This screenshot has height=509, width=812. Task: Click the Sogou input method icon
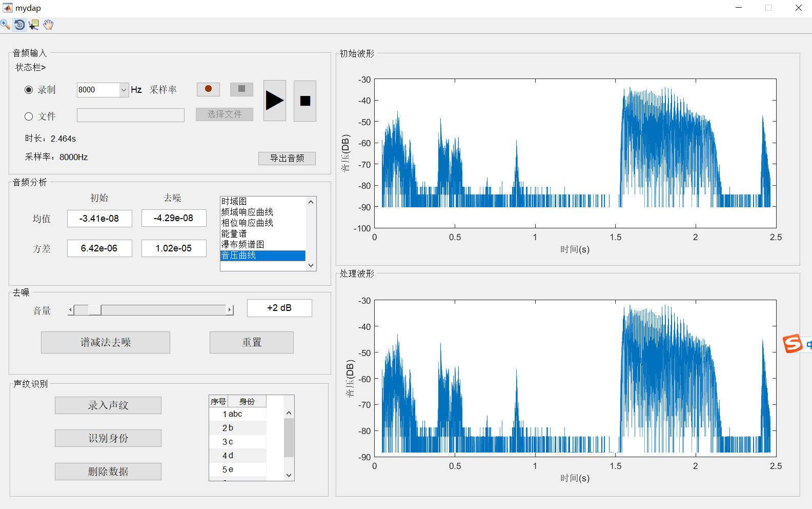coord(793,343)
